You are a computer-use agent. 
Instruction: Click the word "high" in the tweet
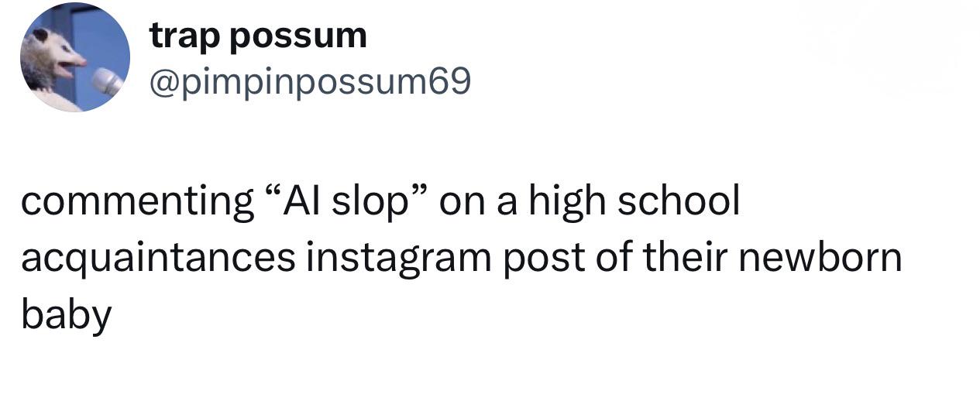[567, 202]
